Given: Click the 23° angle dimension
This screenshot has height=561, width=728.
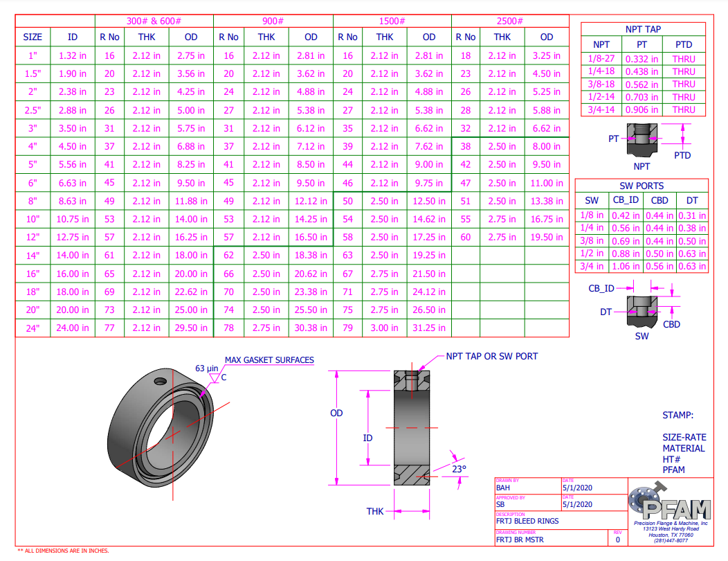Looking at the screenshot, I should point(459,469).
